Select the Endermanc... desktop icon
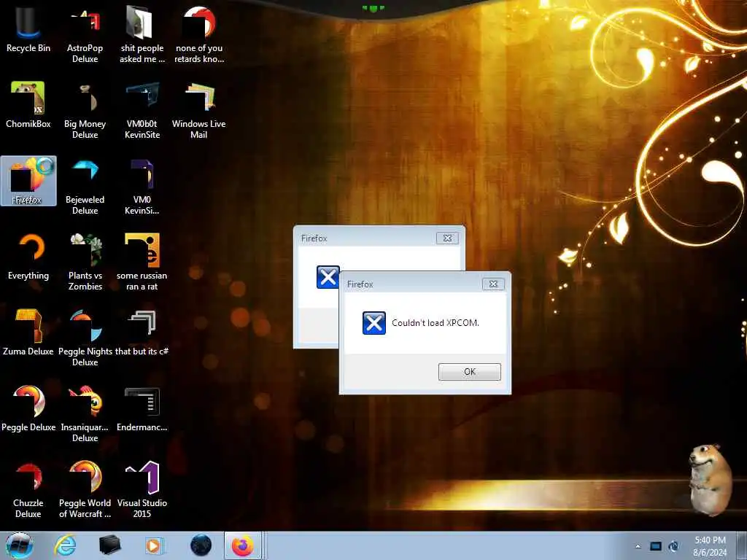 coord(142,408)
